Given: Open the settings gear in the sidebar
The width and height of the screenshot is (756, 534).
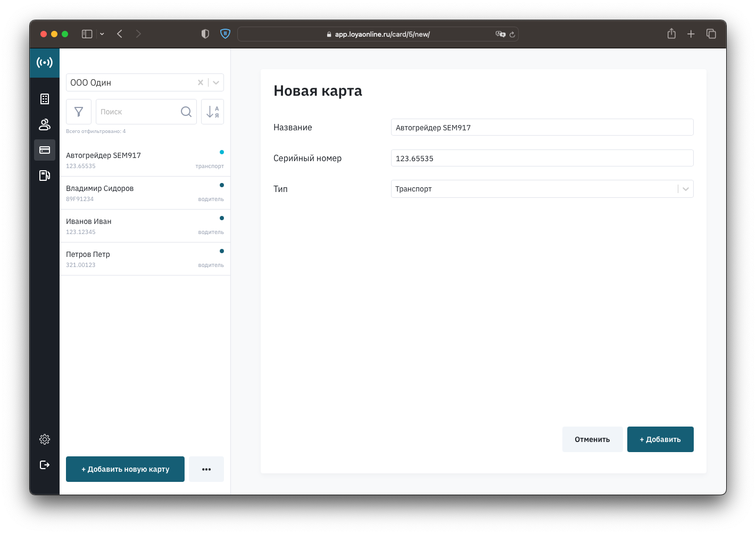Looking at the screenshot, I should 45,439.
